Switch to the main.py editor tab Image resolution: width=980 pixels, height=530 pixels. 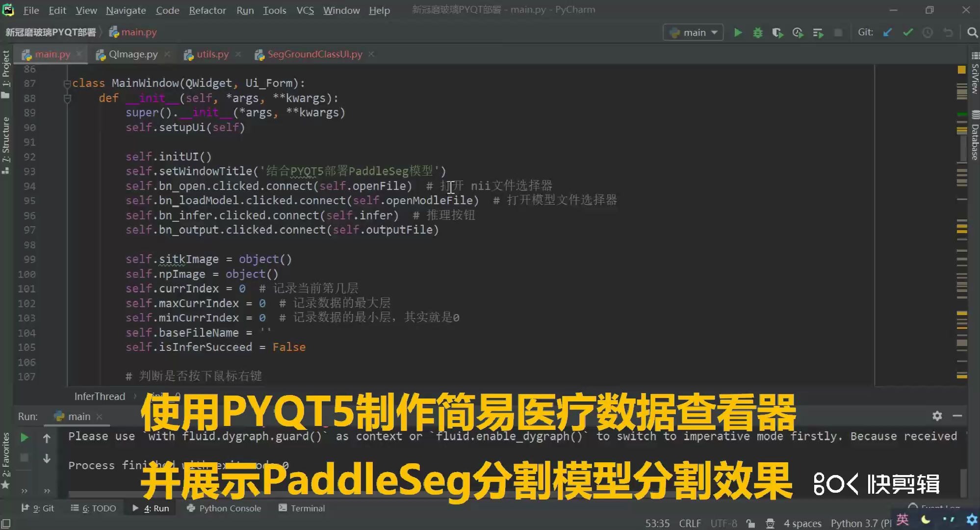click(52, 54)
